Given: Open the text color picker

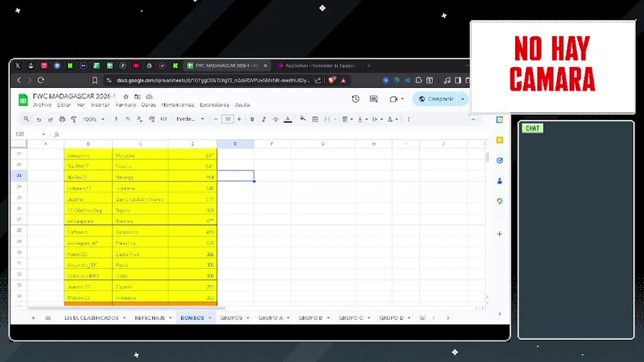Looking at the screenshot, I should [x=288, y=119].
